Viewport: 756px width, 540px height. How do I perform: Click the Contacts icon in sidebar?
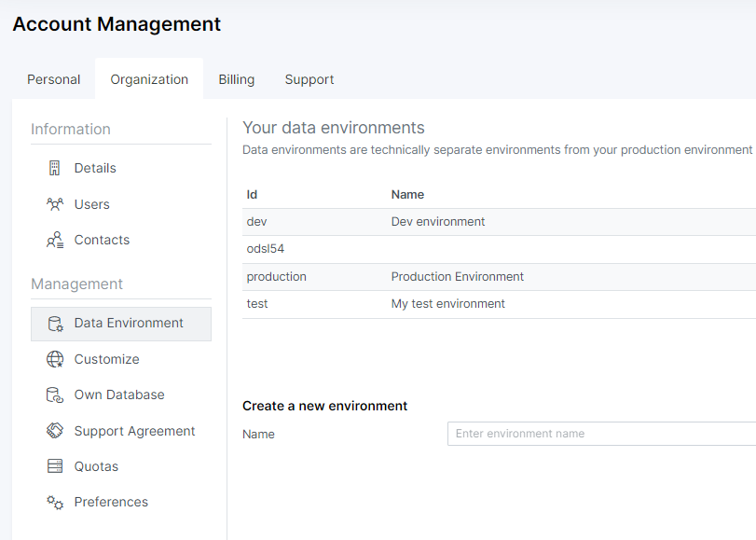point(55,240)
